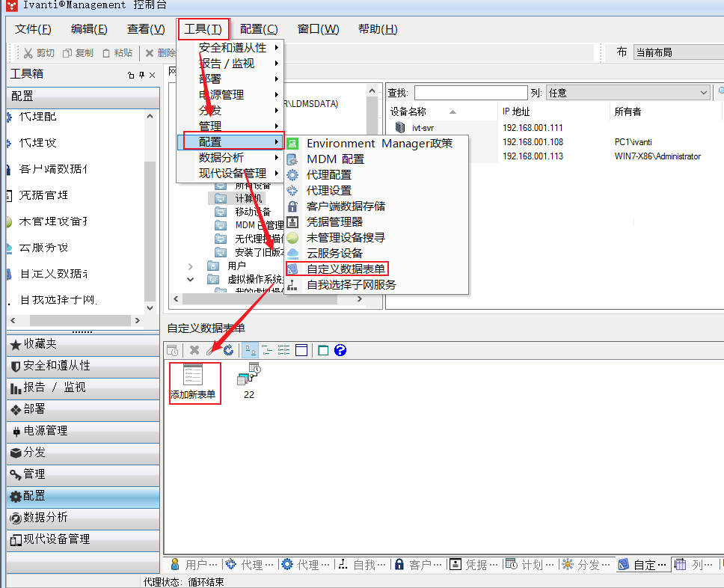Open the 收藏夹 toolbox section
The image size is (724, 588).
82,344
